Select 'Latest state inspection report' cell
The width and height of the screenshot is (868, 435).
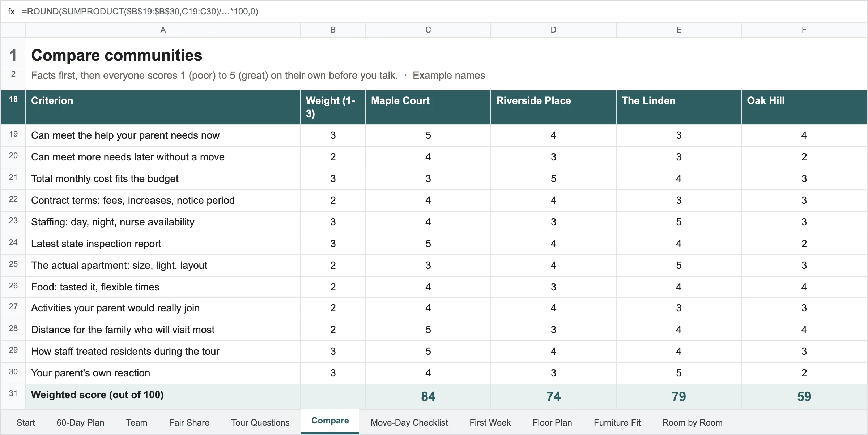click(x=163, y=244)
